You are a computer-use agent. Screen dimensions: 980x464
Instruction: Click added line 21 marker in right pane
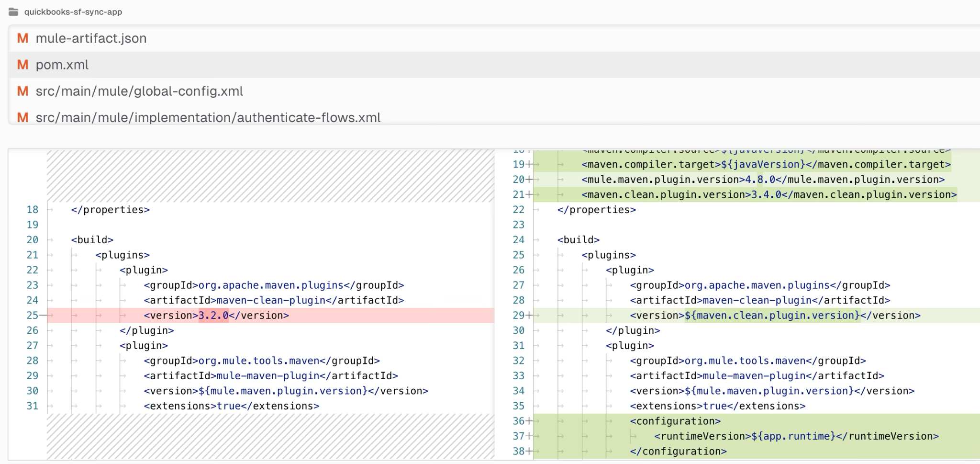click(529, 194)
